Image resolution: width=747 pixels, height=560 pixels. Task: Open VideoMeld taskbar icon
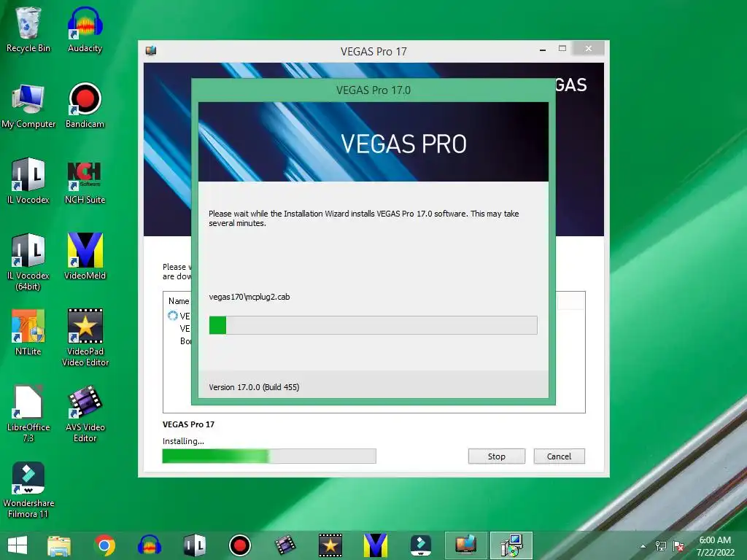click(376, 545)
